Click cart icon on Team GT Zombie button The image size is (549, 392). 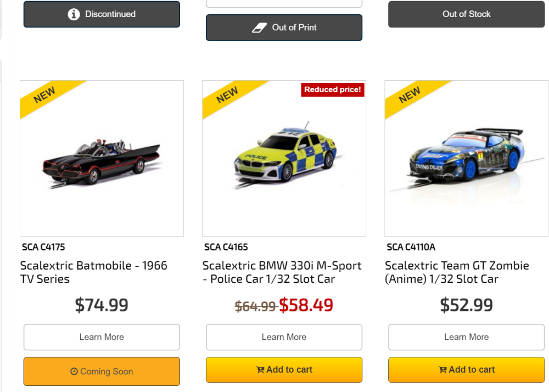(x=442, y=370)
